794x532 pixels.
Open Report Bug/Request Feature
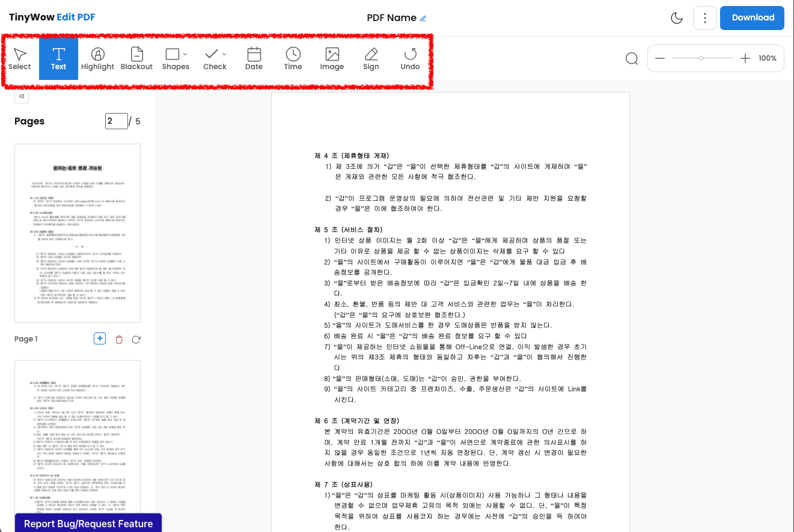point(88,524)
